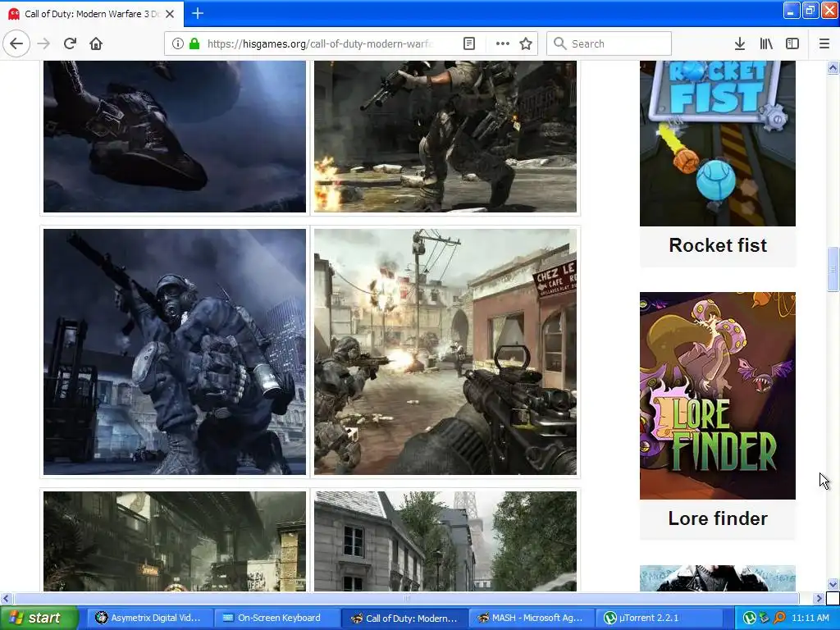Image resolution: width=840 pixels, height=630 pixels.
Task: Switch to µTorrent 2.2.1 taskbar window
Action: click(660, 618)
